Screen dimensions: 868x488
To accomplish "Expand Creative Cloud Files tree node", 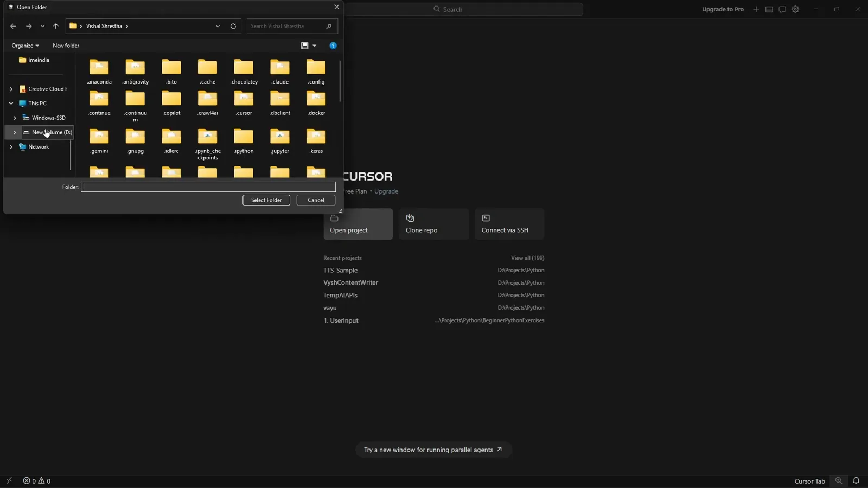I will click(x=11, y=89).
